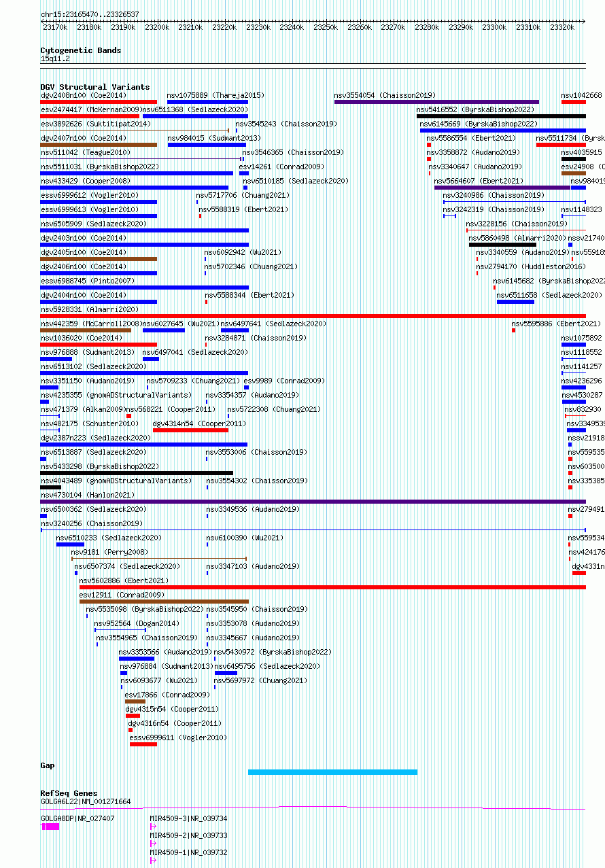This screenshot has width=605, height=868.
Task: Select the nsv5595886 (Ebert2021) variant label
Action: point(556,324)
